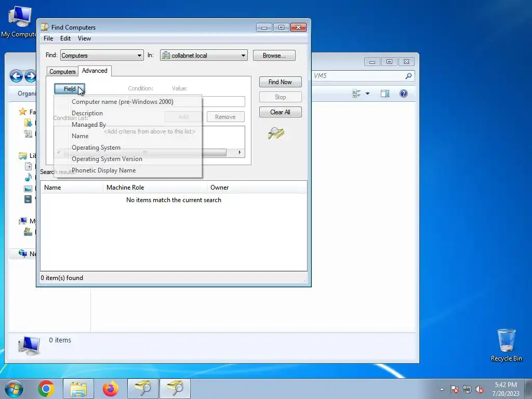Screen dimensions: 532x399
Task: Expand the Find type combo box
Action: click(x=102, y=55)
